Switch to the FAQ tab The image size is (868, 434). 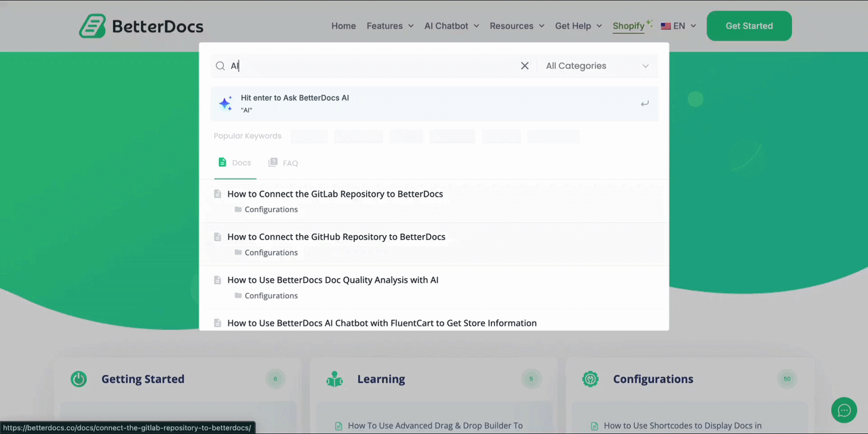[283, 163]
